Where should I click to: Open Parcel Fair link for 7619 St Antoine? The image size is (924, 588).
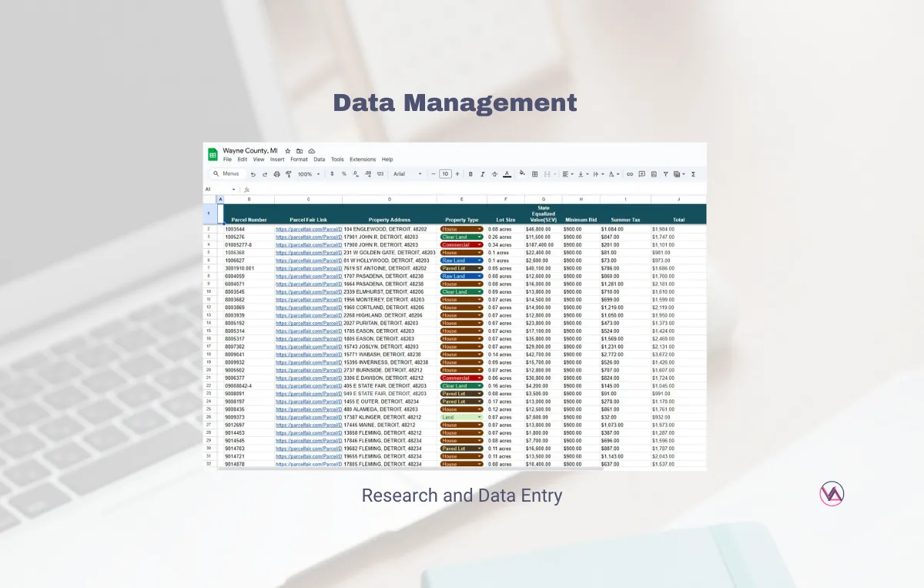pos(309,268)
